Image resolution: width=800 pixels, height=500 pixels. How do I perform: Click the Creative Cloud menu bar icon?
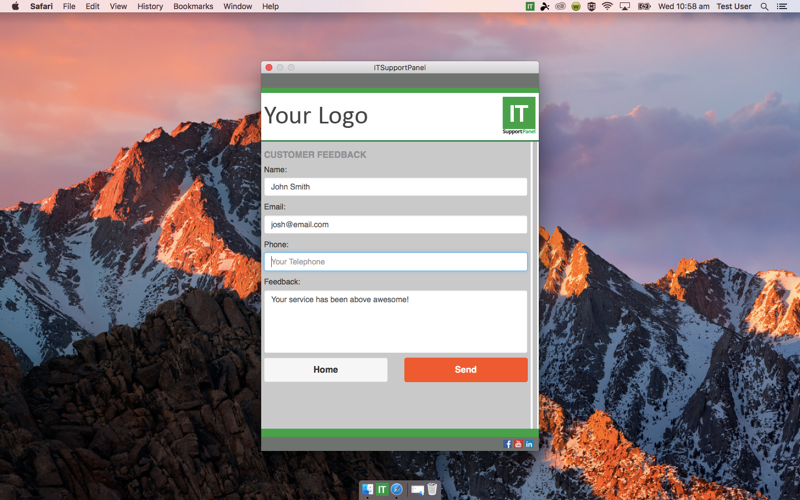[560, 6]
